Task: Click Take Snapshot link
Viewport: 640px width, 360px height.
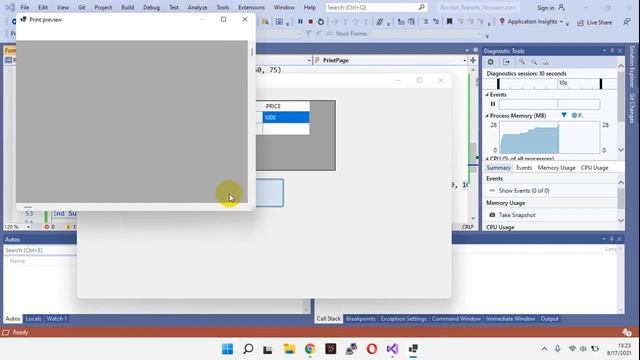Action: (x=517, y=215)
